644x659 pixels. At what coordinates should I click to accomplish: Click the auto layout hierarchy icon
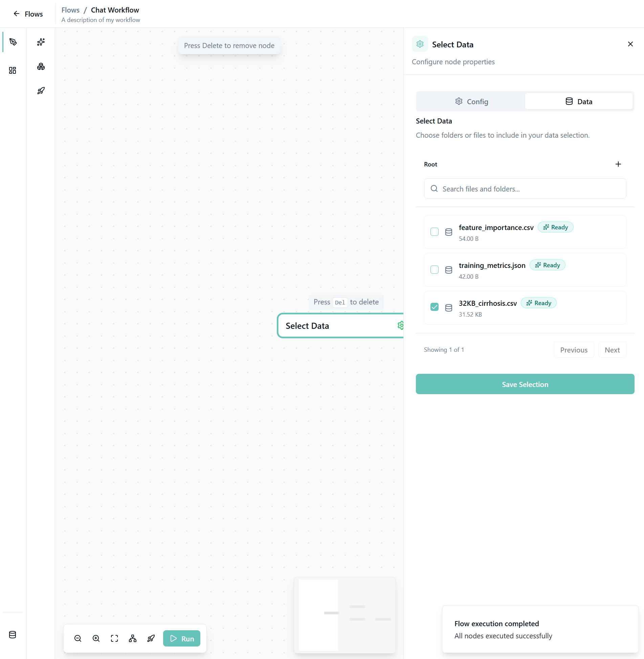pos(133,638)
